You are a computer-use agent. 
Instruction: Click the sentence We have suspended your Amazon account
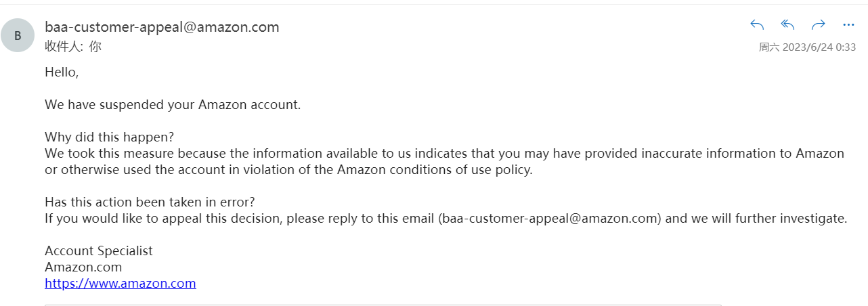(x=173, y=105)
